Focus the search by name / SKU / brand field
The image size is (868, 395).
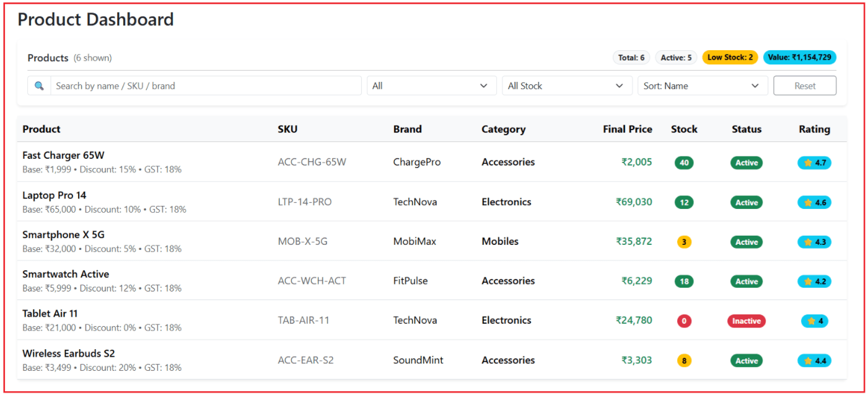(x=206, y=86)
